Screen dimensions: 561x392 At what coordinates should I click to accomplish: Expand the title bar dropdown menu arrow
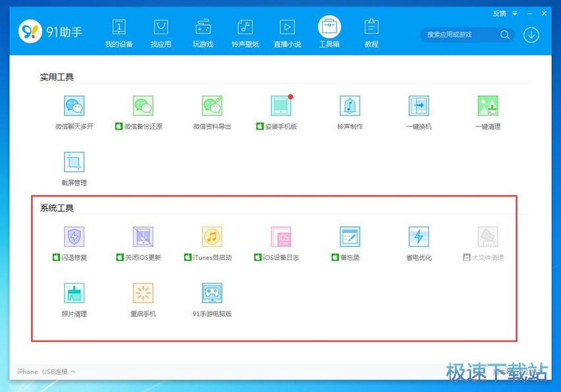(515, 14)
